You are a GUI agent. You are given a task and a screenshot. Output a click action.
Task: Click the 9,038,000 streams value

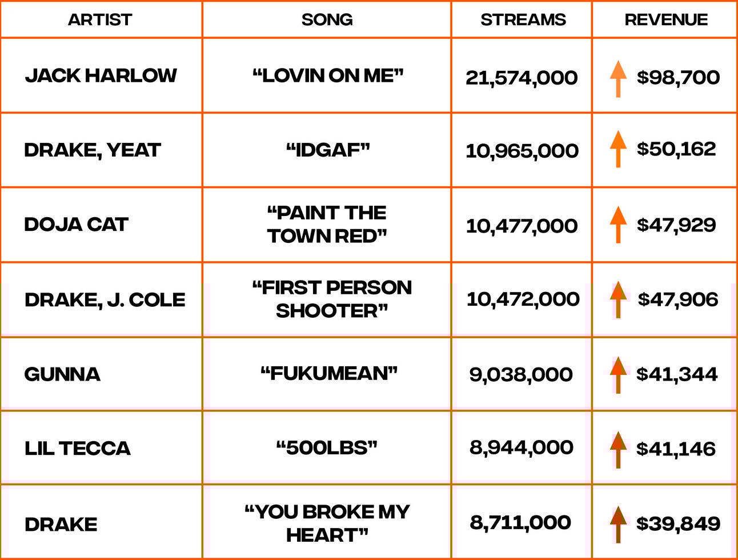521,375
